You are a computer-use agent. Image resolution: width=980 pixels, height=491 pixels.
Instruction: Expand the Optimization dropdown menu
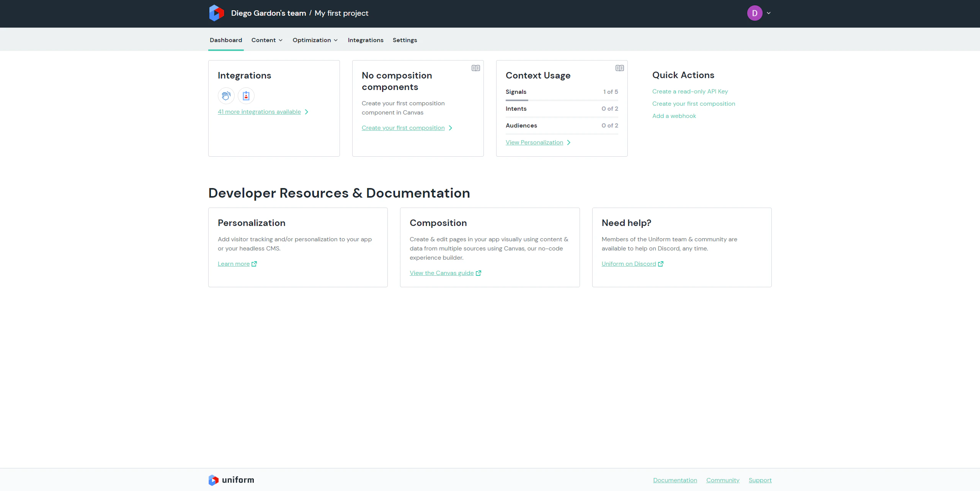tap(315, 39)
